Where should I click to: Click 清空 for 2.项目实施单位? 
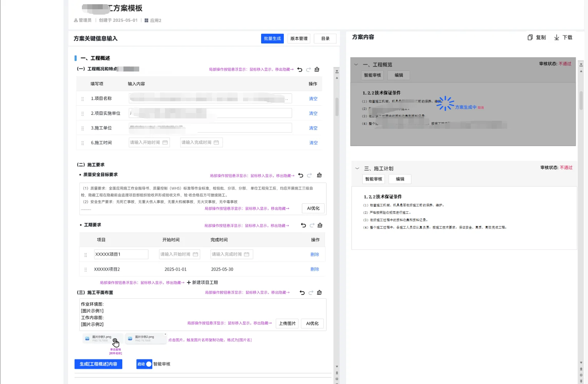tap(313, 113)
